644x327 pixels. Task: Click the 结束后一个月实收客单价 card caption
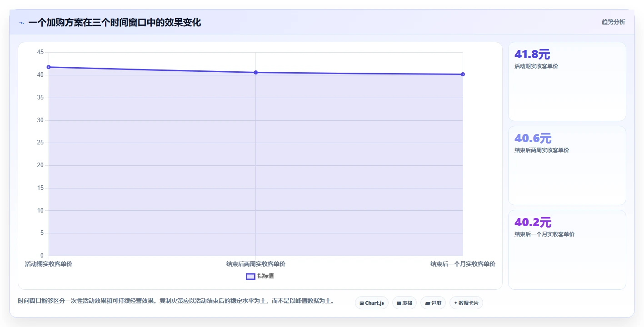544,234
